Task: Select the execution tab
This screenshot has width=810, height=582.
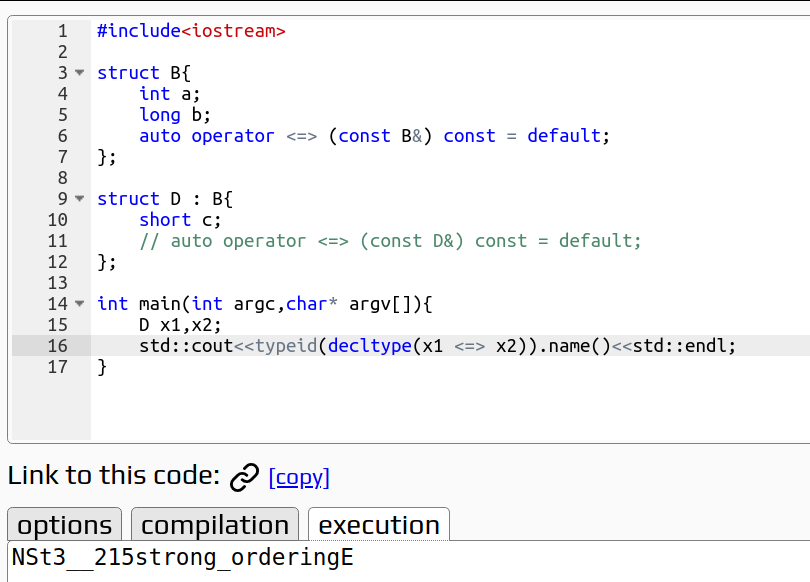Action: click(379, 525)
